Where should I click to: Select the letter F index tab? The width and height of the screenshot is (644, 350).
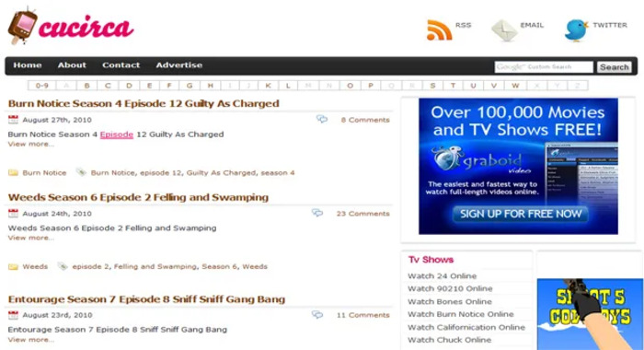[168, 86]
